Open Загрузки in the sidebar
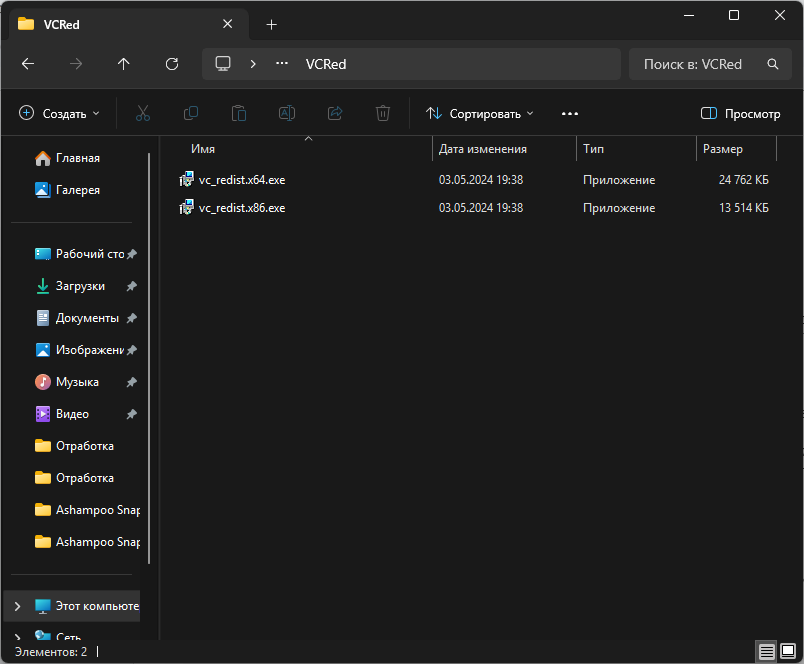The image size is (804, 664). (80, 286)
